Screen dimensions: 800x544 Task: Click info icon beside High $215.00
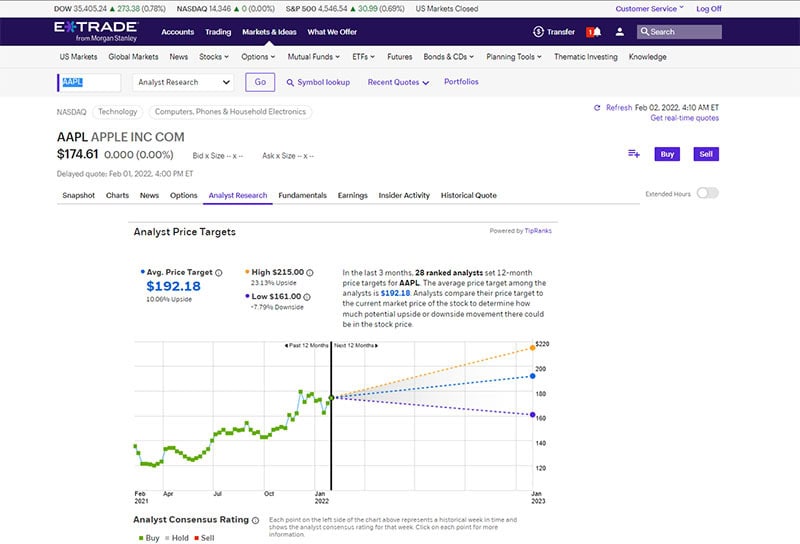point(309,272)
